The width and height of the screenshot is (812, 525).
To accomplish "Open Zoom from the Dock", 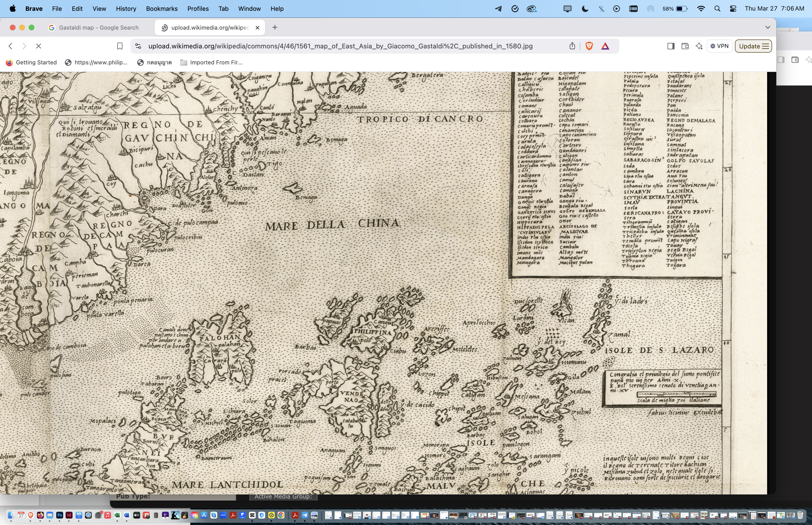I will (223, 515).
